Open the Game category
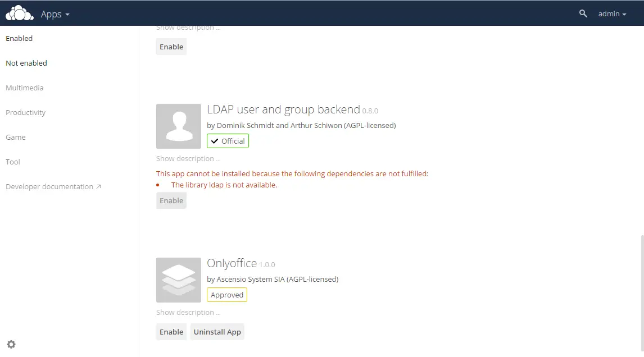The height and width of the screenshot is (357, 644). coord(16,137)
